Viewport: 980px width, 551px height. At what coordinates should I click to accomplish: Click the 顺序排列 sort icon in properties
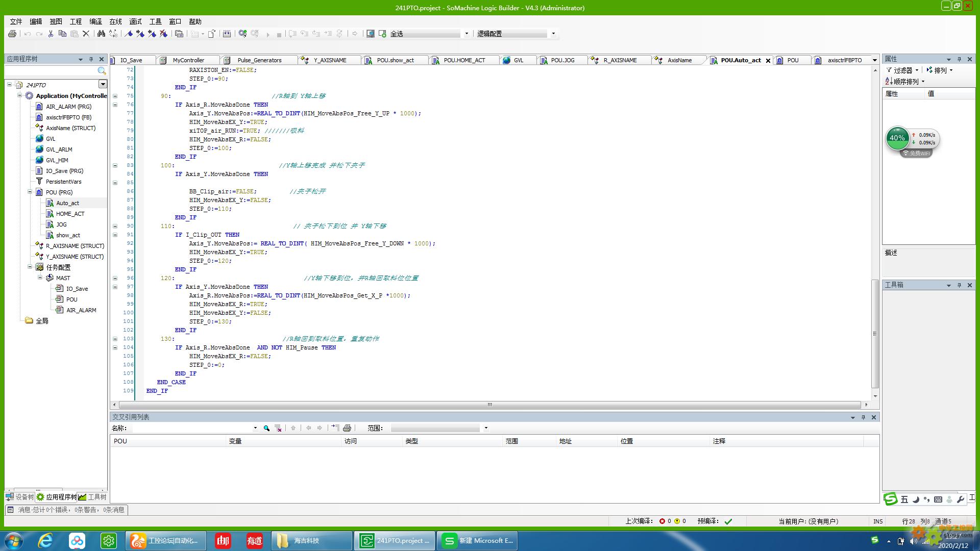pos(889,81)
